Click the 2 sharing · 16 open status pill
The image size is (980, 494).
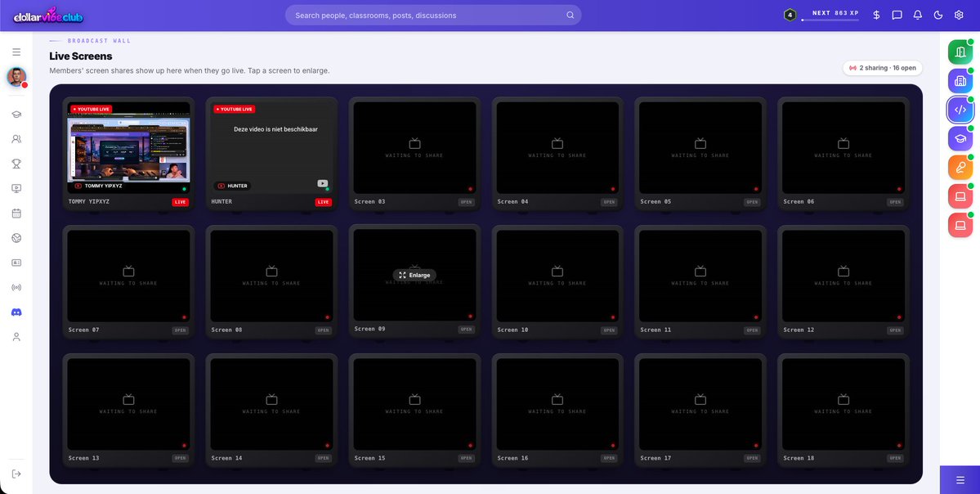[x=883, y=68]
